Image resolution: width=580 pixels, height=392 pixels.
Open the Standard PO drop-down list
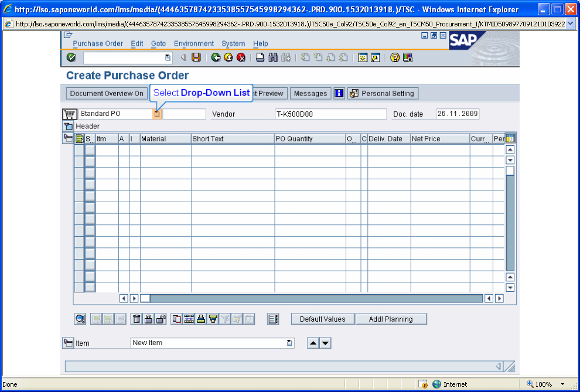(157, 114)
